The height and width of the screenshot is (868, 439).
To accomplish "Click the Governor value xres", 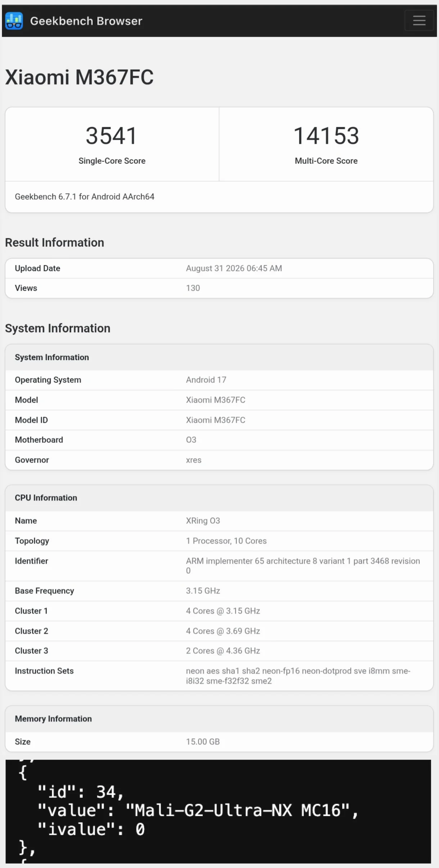I will click(194, 460).
